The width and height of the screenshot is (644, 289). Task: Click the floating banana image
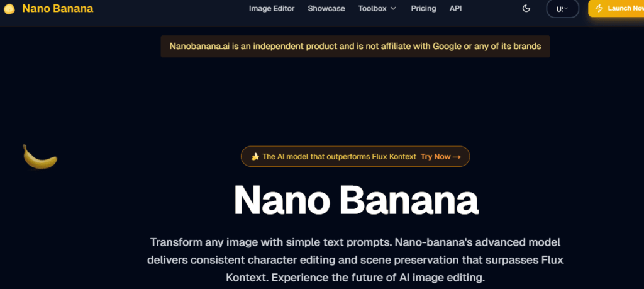40,157
